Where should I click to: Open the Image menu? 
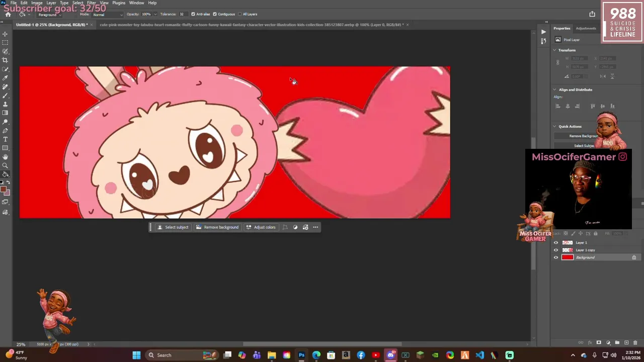coord(37,3)
